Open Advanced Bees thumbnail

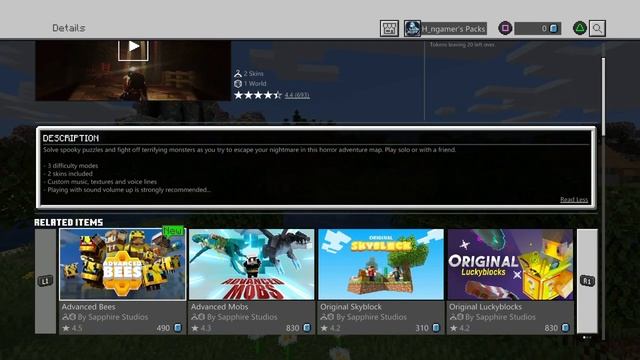[x=122, y=264]
